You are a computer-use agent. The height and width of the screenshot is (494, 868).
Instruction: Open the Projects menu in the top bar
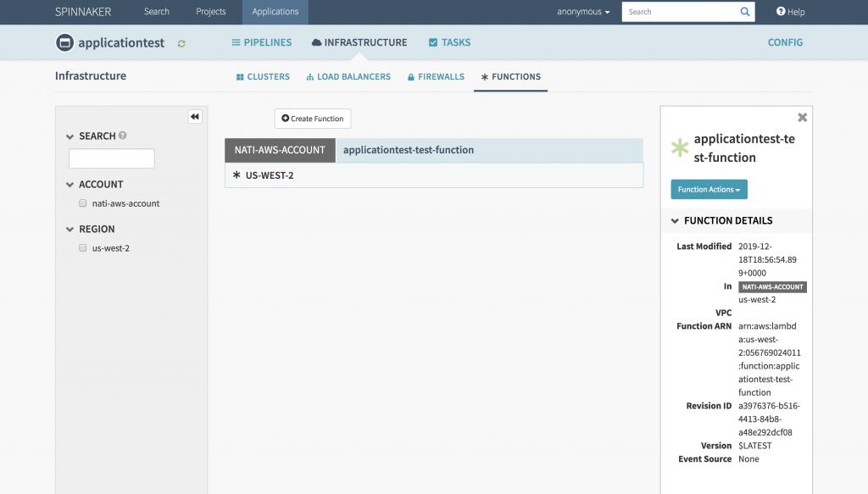tap(210, 12)
